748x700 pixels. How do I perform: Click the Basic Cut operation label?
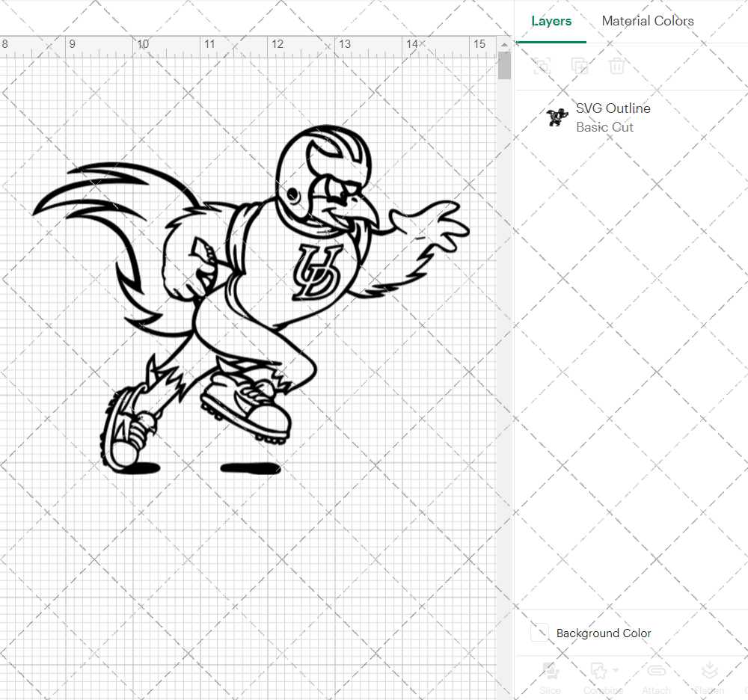pos(604,127)
